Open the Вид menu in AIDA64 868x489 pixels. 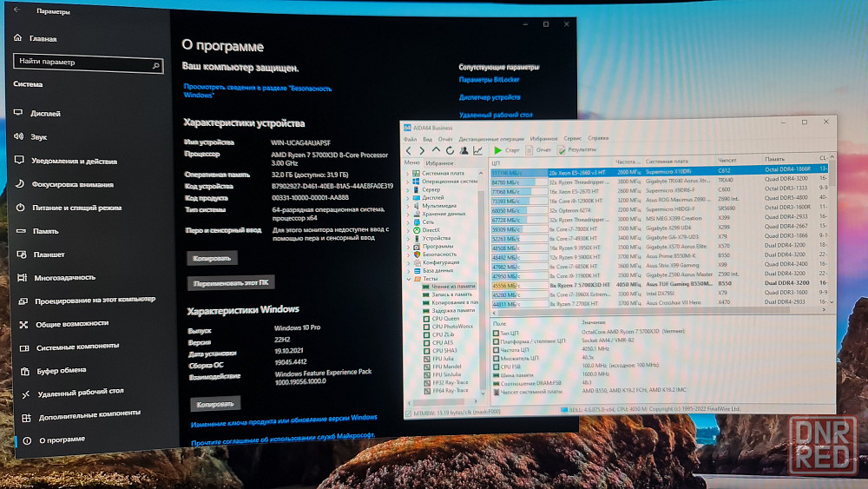[427, 139]
